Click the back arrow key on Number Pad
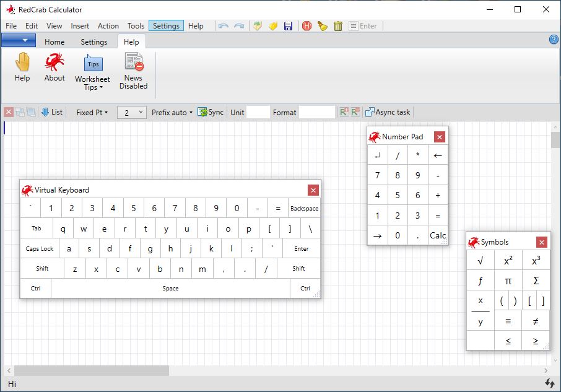Image resolution: width=561 pixels, height=392 pixels. (438, 155)
